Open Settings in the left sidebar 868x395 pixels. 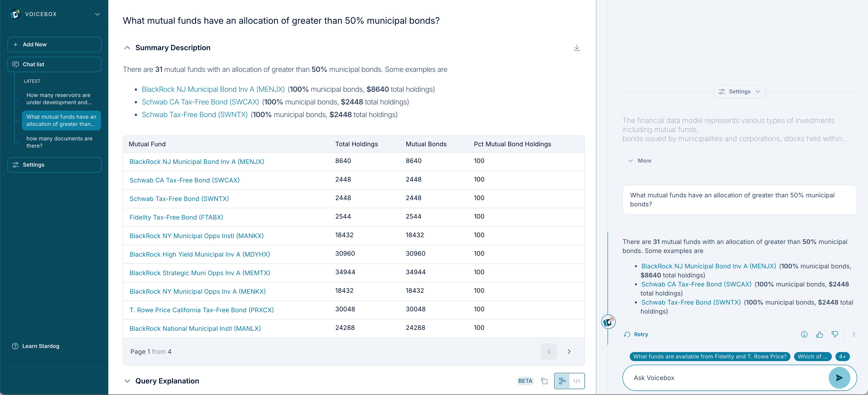pos(54,165)
